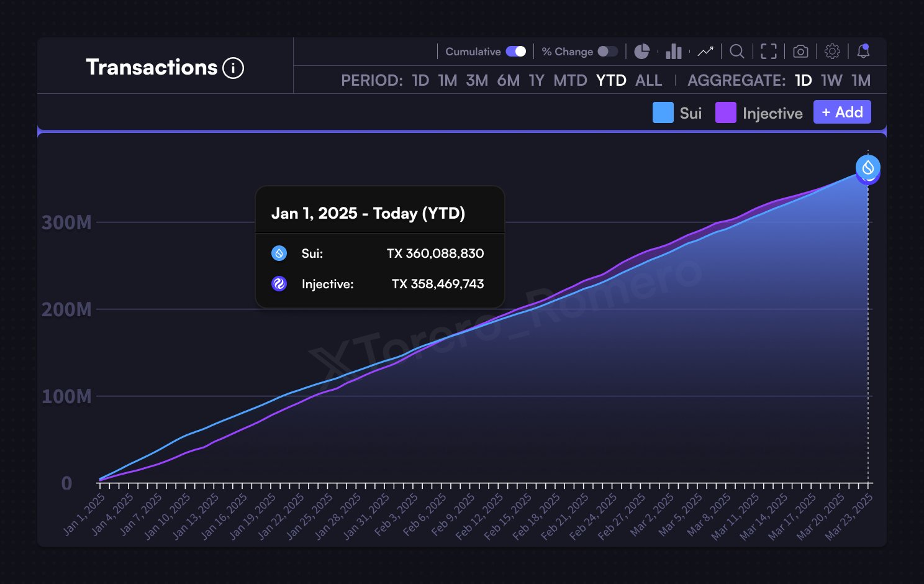The width and height of the screenshot is (924, 584).
Task: Select the ALL period option
Action: pos(648,80)
